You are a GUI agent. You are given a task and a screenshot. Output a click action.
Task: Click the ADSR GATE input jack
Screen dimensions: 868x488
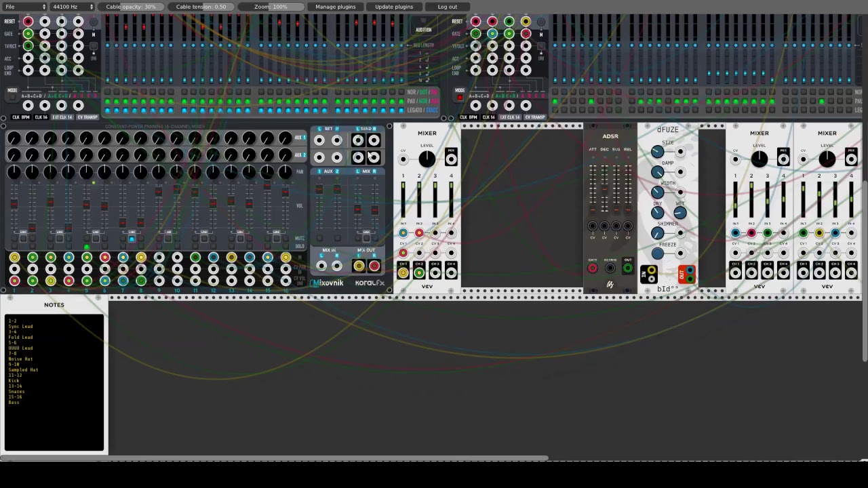click(593, 268)
